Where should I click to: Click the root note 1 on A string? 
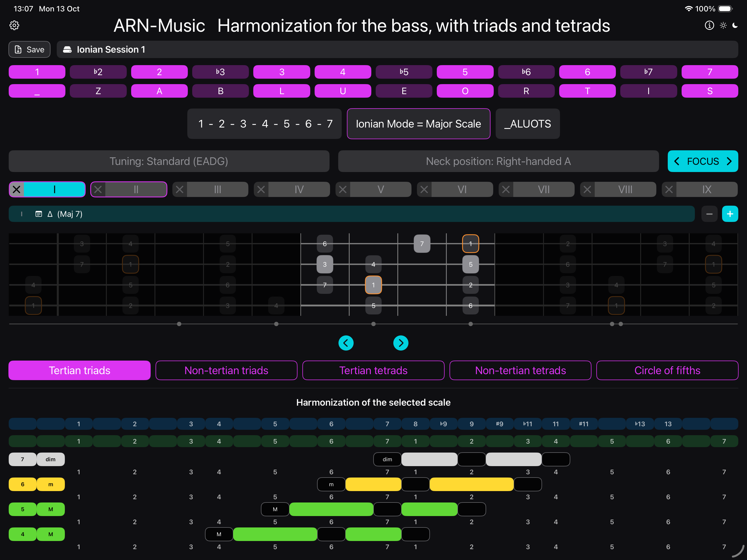click(373, 285)
